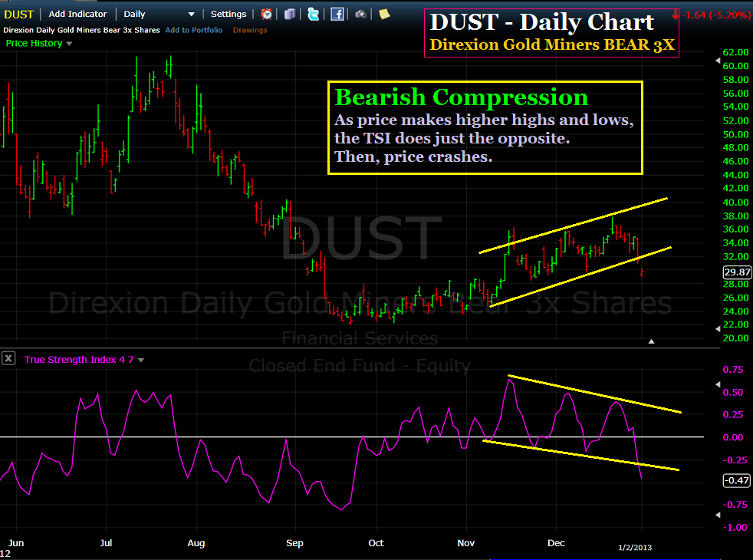
Task: Share the chart via the Facebook icon
Action: (x=337, y=14)
